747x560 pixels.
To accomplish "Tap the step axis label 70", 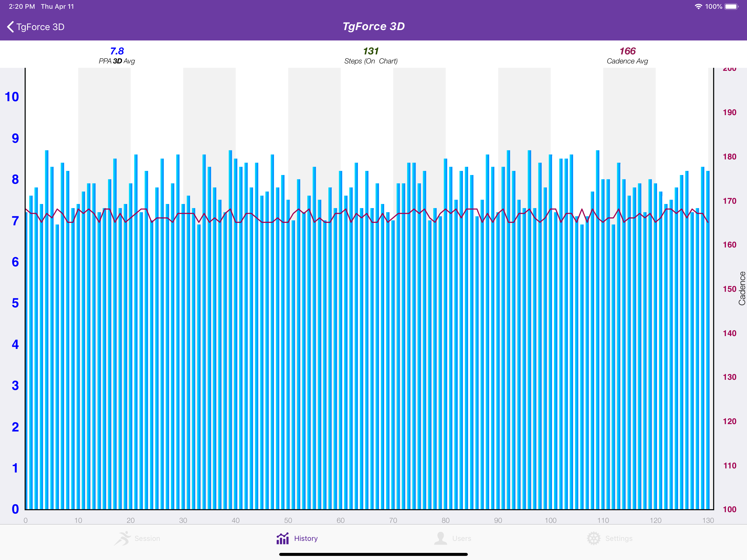I will click(x=393, y=520).
